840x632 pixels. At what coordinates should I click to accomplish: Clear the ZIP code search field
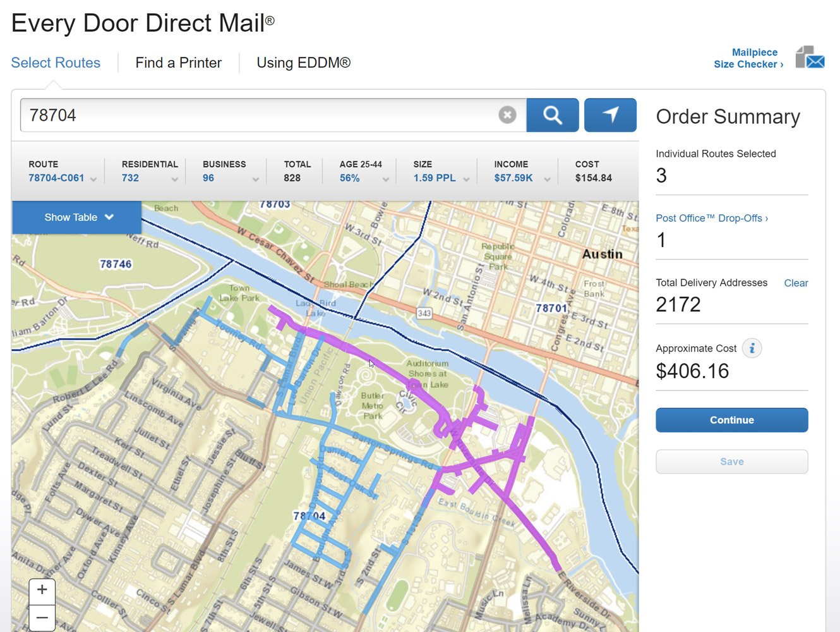(x=507, y=115)
